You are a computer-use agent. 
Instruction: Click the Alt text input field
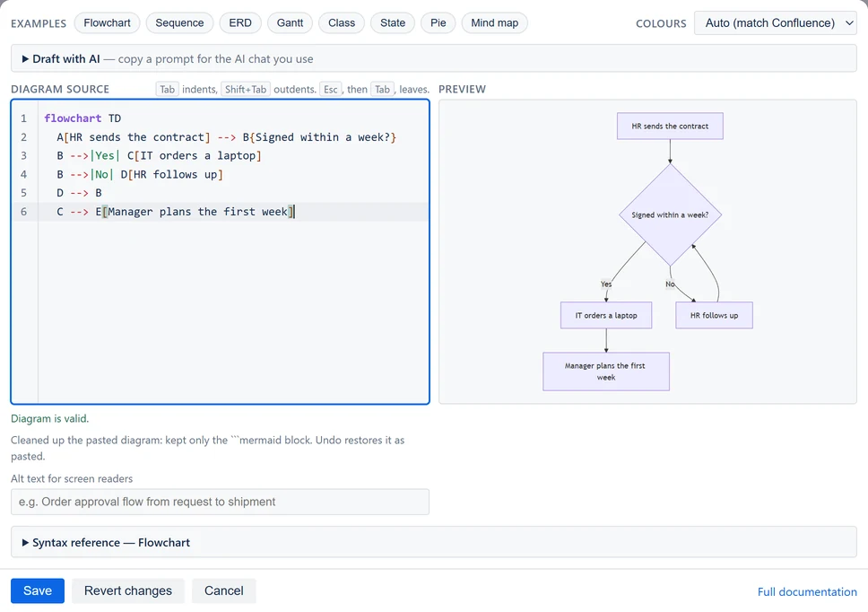pyautogui.click(x=220, y=502)
